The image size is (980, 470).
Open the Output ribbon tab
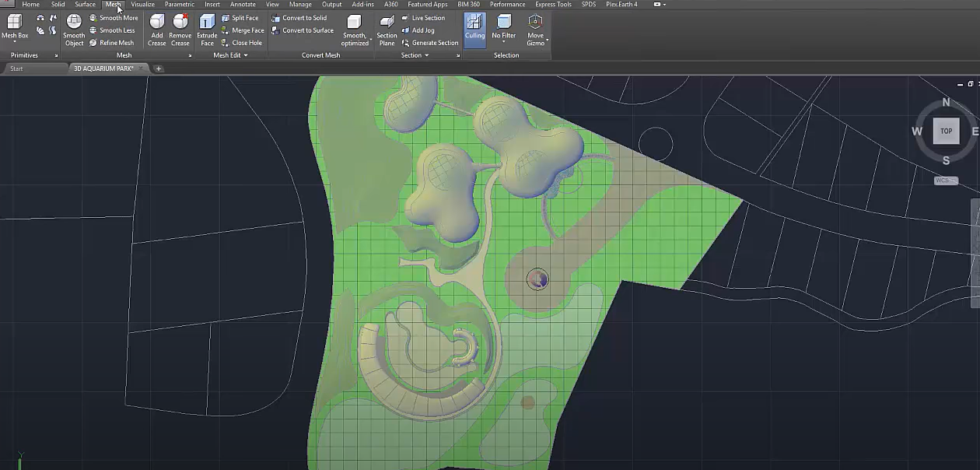pyautogui.click(x=332, y=5)
